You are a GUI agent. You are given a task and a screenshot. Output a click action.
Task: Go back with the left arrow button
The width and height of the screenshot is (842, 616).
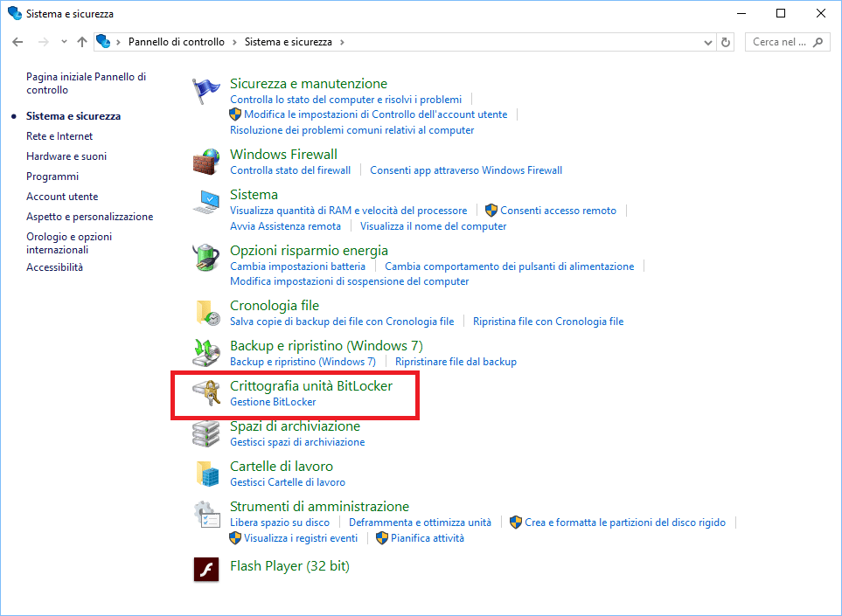[x=17, y=42]
